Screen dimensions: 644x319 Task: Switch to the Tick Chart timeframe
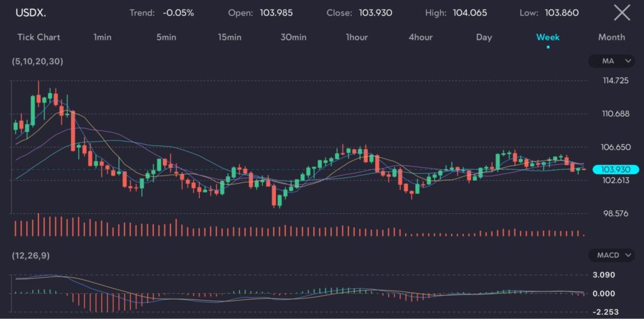[39, 37]
